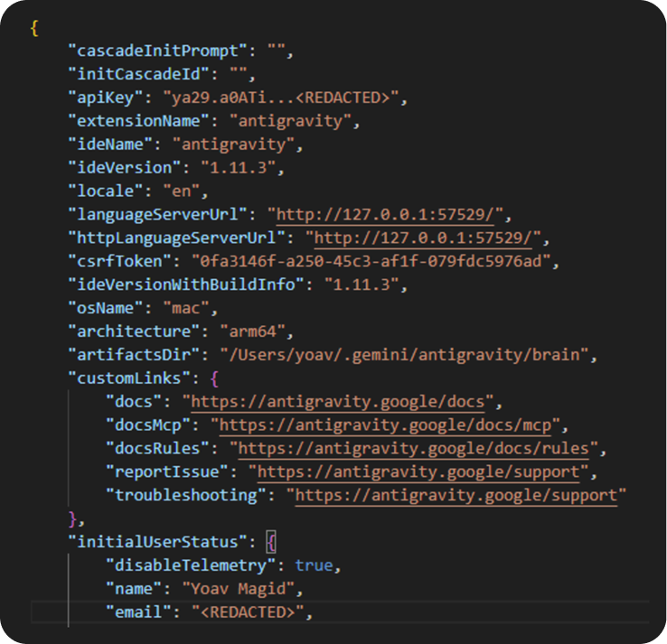The height and width of the screenshot is (644, 667).
Task: Click the disableTelemetry value true
Action: 314,565
